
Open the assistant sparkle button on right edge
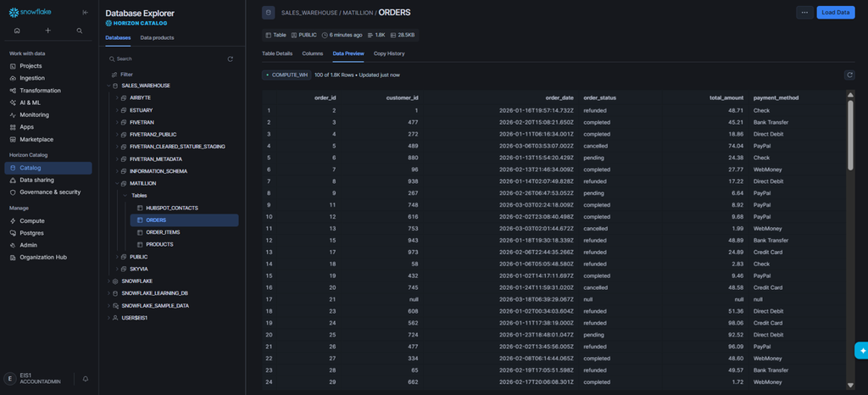862,351
